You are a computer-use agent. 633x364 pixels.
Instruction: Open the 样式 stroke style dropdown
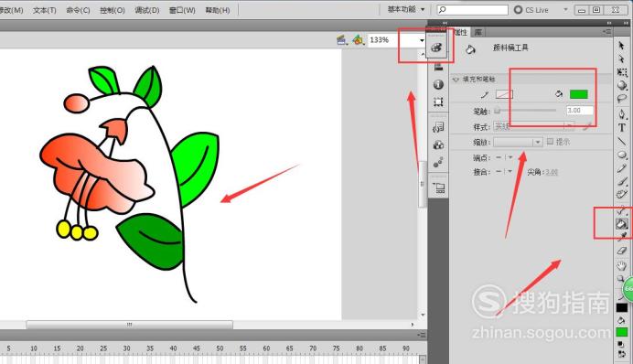[x=533, y=126]
